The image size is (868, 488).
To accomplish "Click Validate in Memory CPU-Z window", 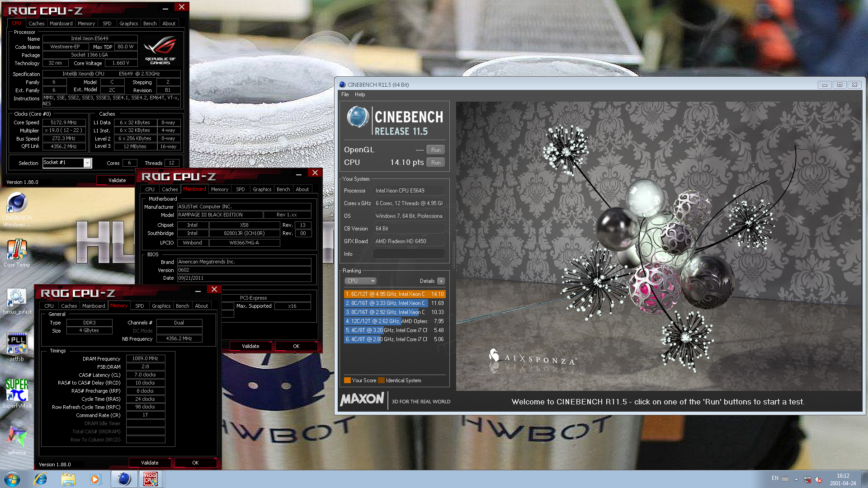I will click(150, 463).
